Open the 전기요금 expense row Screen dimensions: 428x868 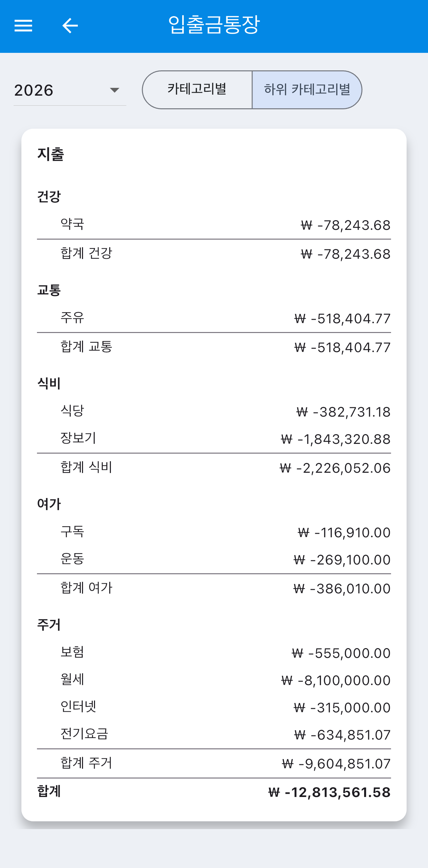(x=214, y=734)
